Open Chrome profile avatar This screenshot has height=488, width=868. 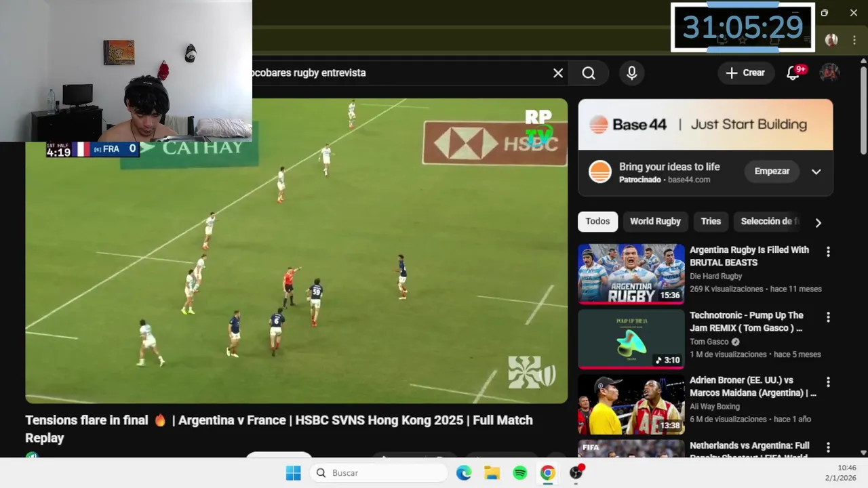click(x=831, y=40)
